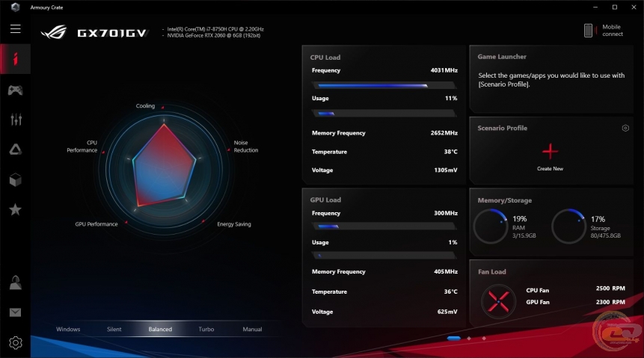
Task: Open the system sliders settings icon
Action: coord(16,120)
